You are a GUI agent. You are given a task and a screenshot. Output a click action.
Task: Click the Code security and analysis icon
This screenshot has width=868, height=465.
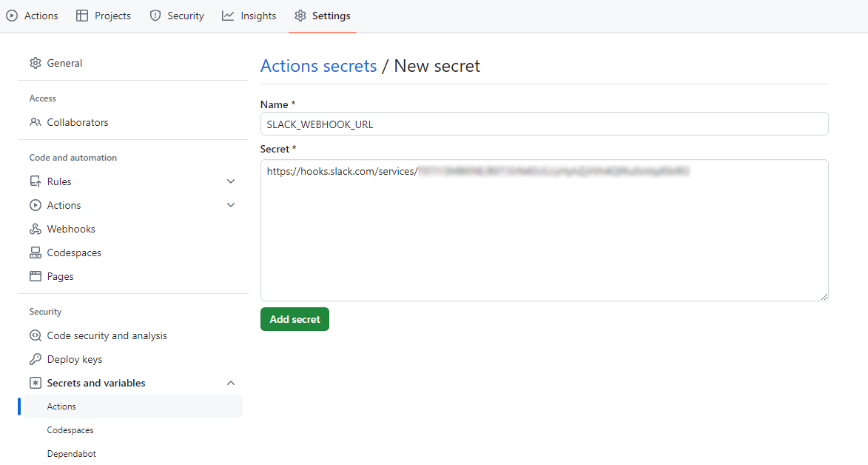[36, 335]
